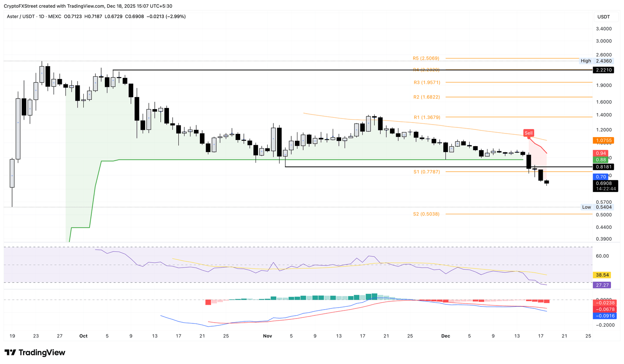
Task: Click the black 2.2210 price tag
Action: [x=603, y=70]
